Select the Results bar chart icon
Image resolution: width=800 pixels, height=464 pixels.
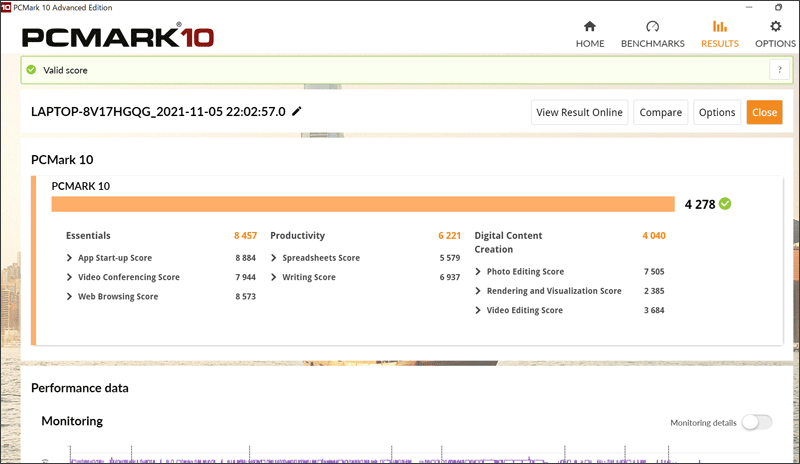pyautogui.click(x=719, y=27)
